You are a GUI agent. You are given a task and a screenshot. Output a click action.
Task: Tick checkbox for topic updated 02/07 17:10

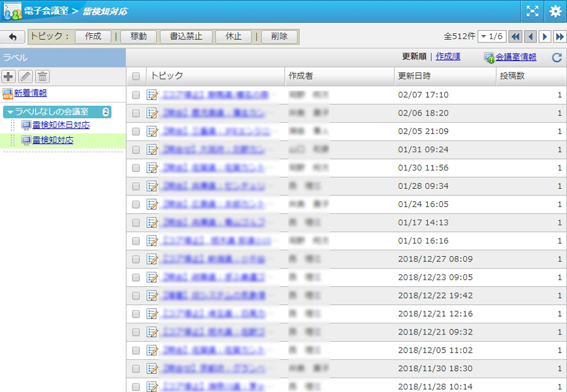point(136,95)
